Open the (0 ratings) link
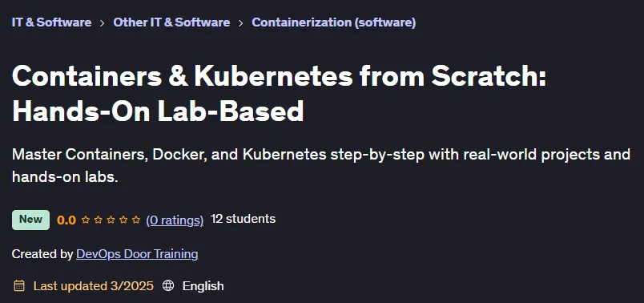The image size is (644, 303). 175,220
